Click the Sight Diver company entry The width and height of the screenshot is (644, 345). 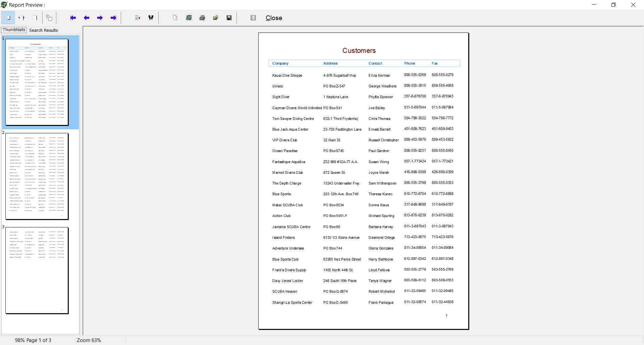pyautogui.click(x=281, y=97)
